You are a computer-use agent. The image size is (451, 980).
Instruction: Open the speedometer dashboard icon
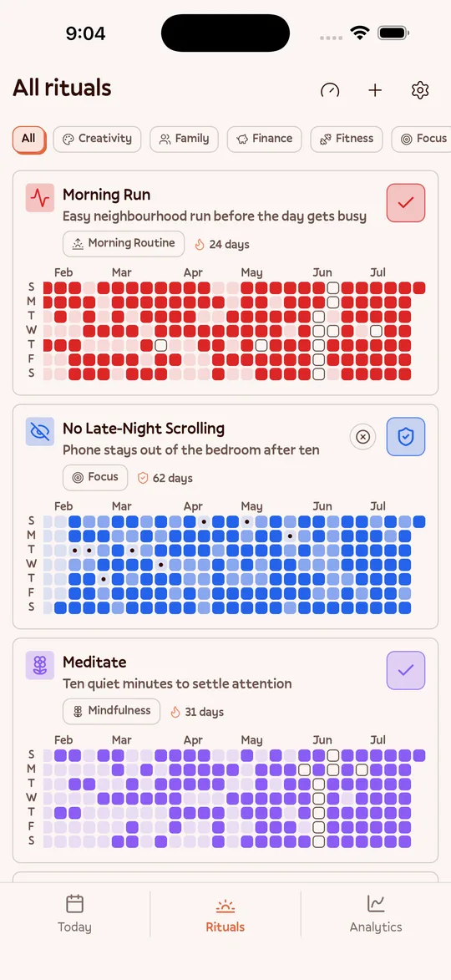pyautogui.click(x=330, y=90)
